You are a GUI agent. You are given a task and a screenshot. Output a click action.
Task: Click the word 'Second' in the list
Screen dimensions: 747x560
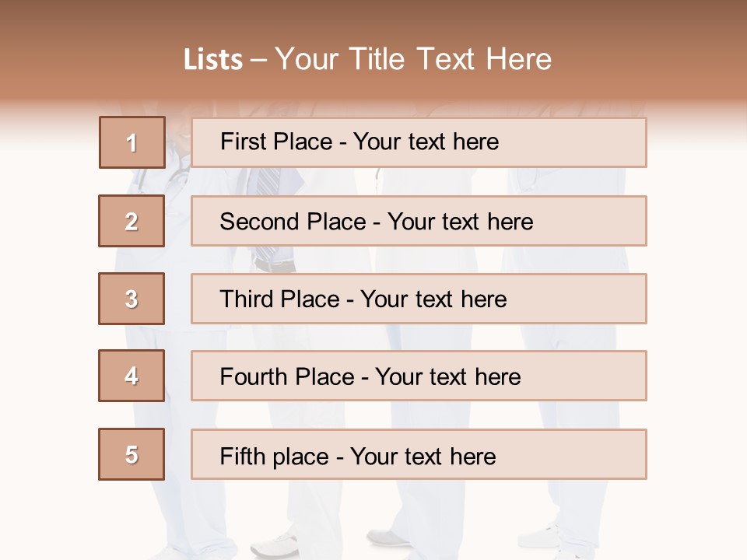pos(261,222)
